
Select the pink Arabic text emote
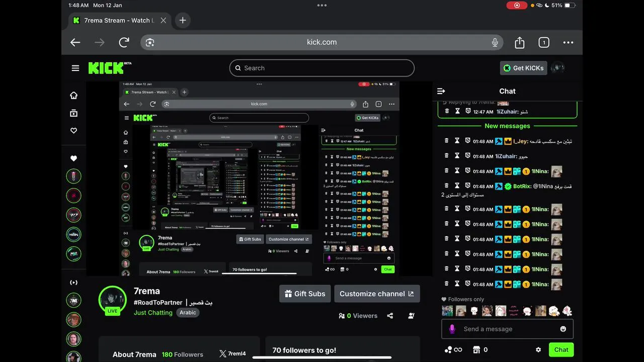[x=514, y=311]
